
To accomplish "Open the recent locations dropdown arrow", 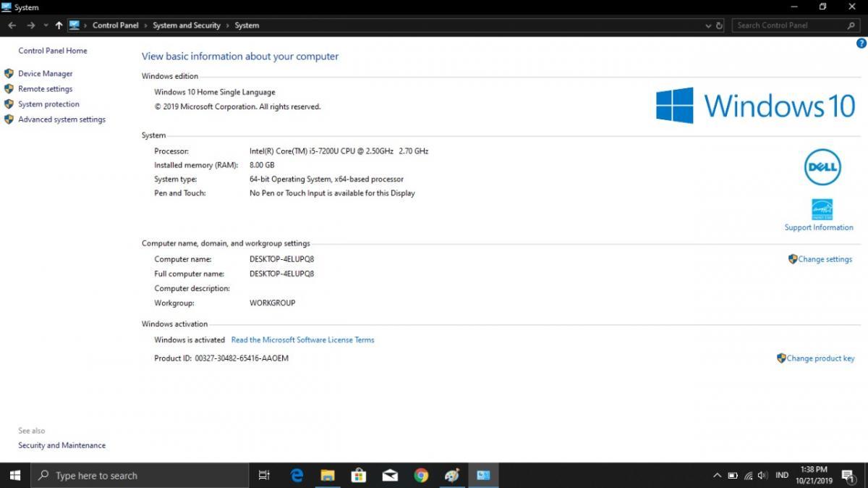I will (46, 25).
